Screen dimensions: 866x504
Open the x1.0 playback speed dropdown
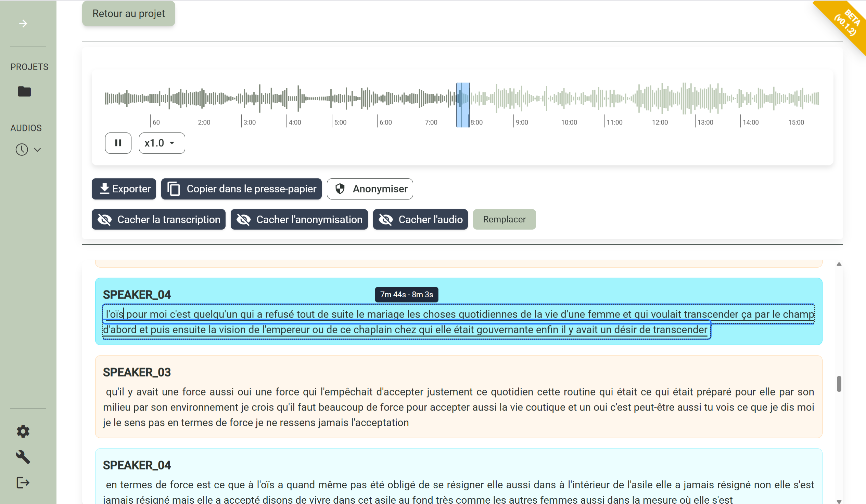[162, 143]
